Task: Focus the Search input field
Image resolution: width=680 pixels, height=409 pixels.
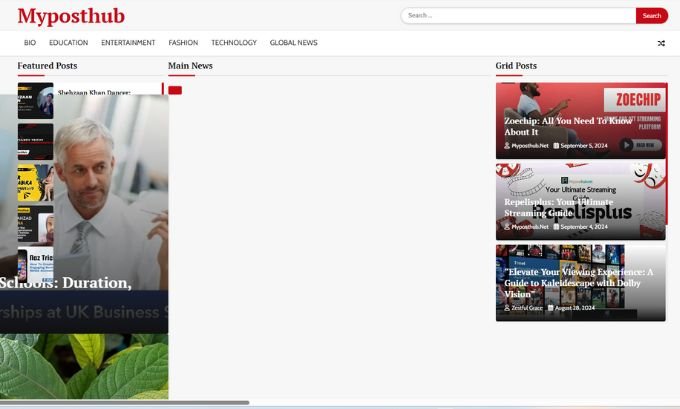Action: tap(518, 16)
